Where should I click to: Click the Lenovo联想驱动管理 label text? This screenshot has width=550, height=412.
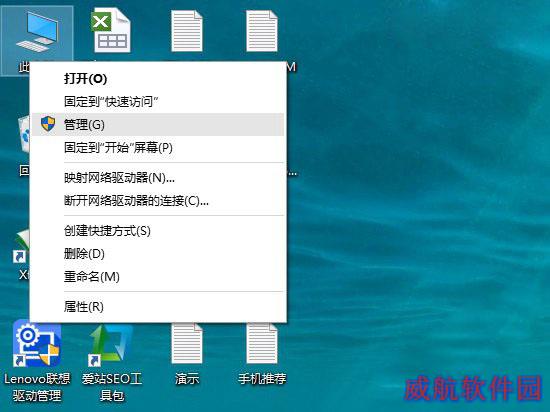37,387
